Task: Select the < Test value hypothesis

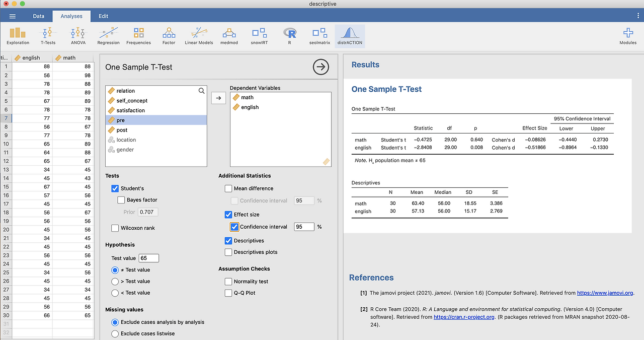Action: [x=115, y=293]
